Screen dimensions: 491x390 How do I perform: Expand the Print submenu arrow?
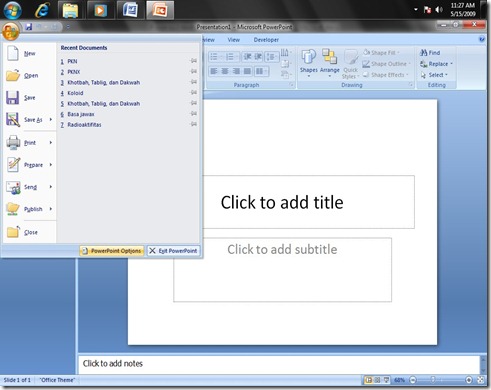[x=51, y=143]
